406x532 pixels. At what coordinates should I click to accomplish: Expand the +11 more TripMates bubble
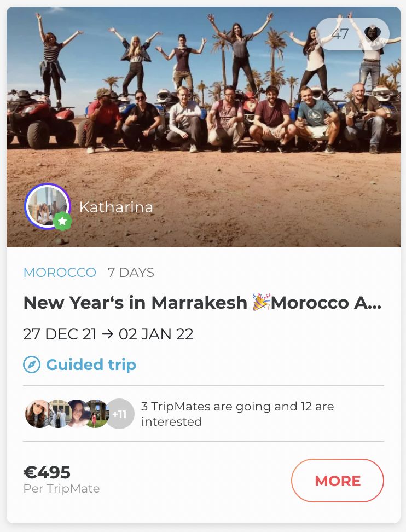pyautogui.click(x=120, y=414)
